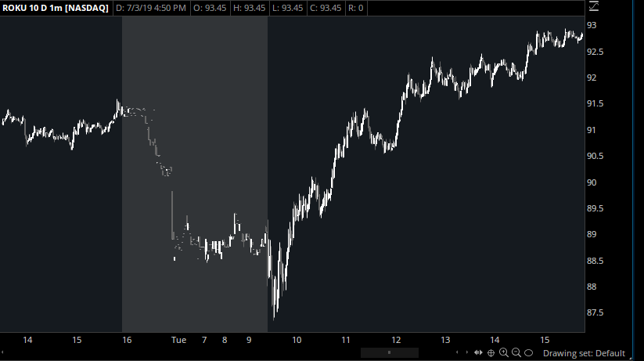The width and height of the screenshot is (644, 361).
Task: Click the 16 label on time axis
Action: coord(127,340)
